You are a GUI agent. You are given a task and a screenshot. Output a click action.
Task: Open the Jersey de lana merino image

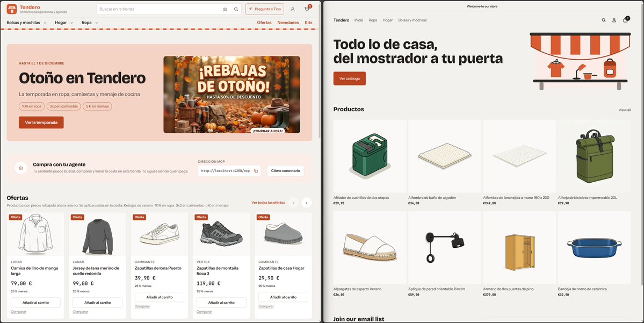(97, 234)
